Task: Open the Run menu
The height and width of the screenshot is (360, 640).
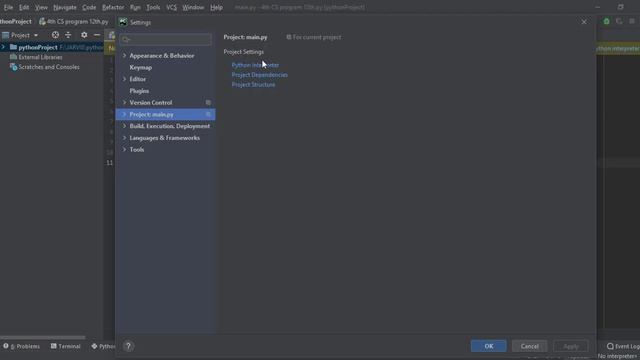Action: click(135, 7)
